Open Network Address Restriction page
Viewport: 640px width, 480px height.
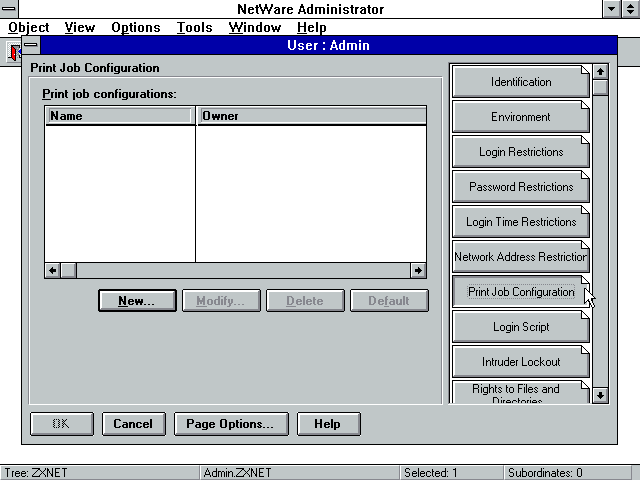521,257
